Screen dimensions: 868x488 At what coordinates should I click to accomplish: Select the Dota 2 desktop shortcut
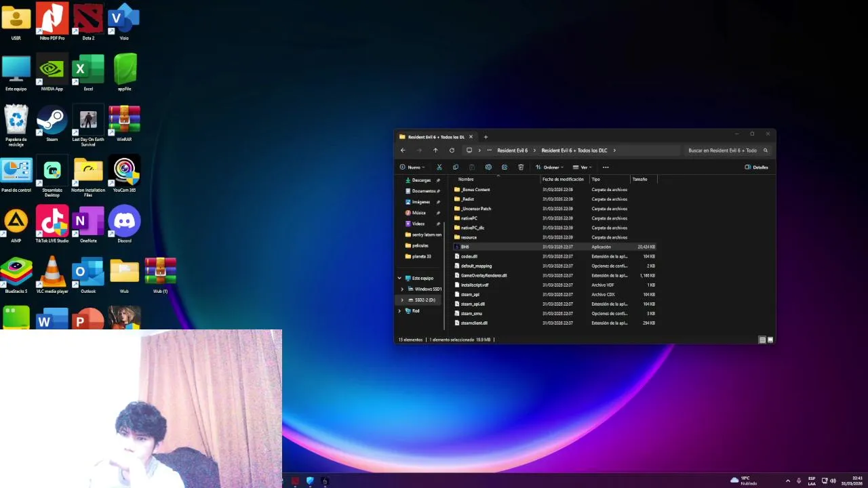pyautogui.click(x=88, y=22)
